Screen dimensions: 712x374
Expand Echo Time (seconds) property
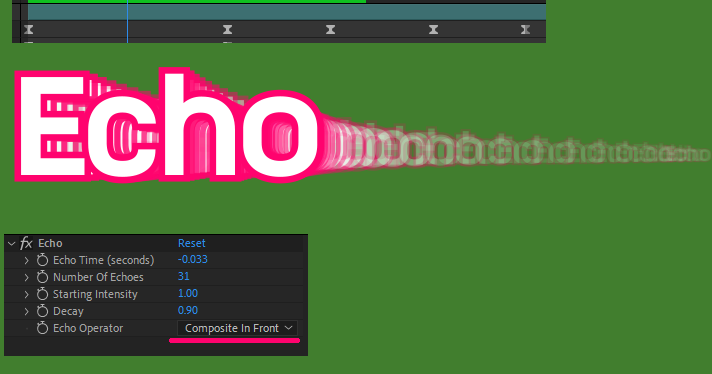(26, 261)
